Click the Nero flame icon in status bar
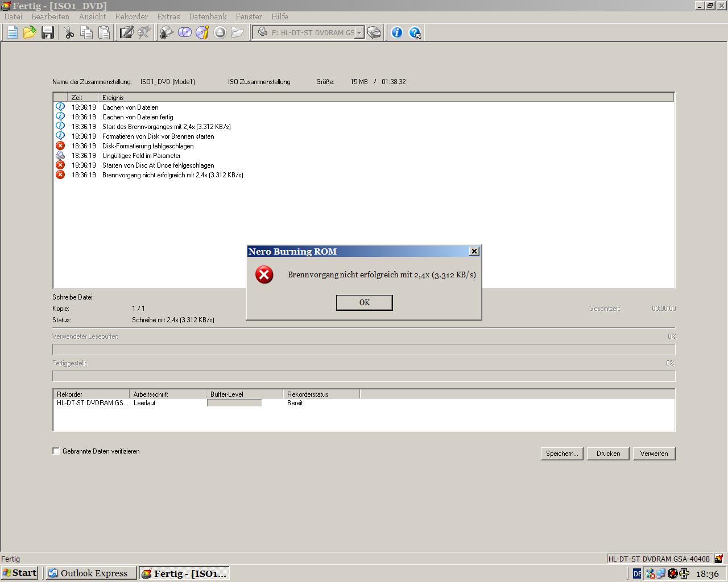Screen dimensions: 728x582 719,559
